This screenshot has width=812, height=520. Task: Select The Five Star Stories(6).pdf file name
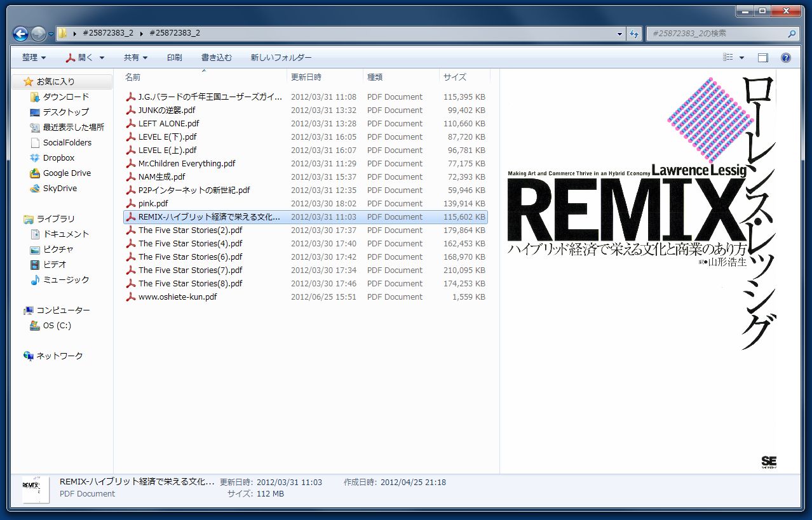click(191, 257)
